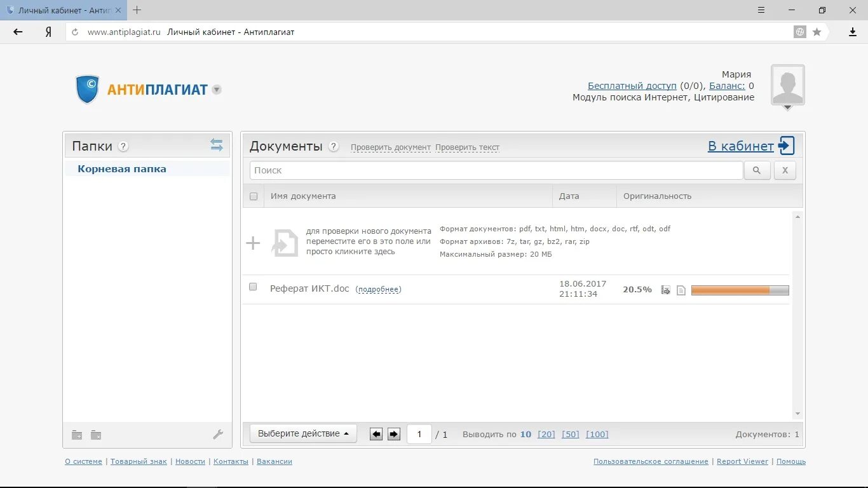Open О системе footer link
This screenshot has width=868, height=488.
tap(83, 461)
